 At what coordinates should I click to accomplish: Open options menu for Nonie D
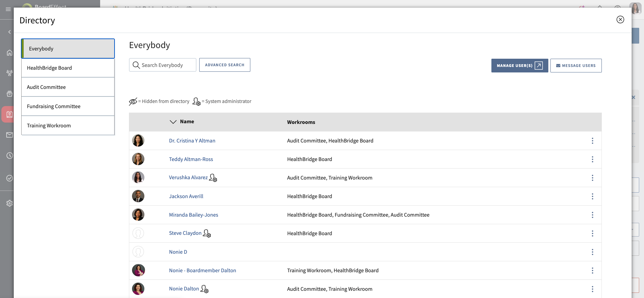click(592, 252)
